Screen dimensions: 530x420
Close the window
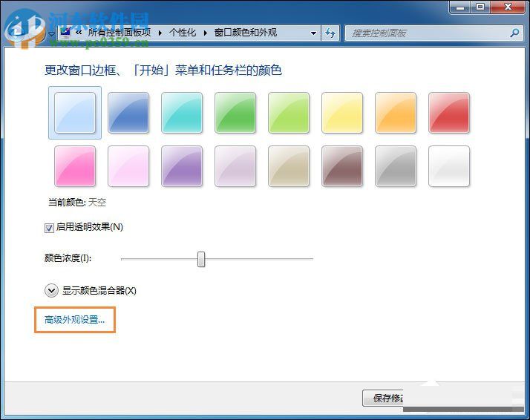click(508, 7)
